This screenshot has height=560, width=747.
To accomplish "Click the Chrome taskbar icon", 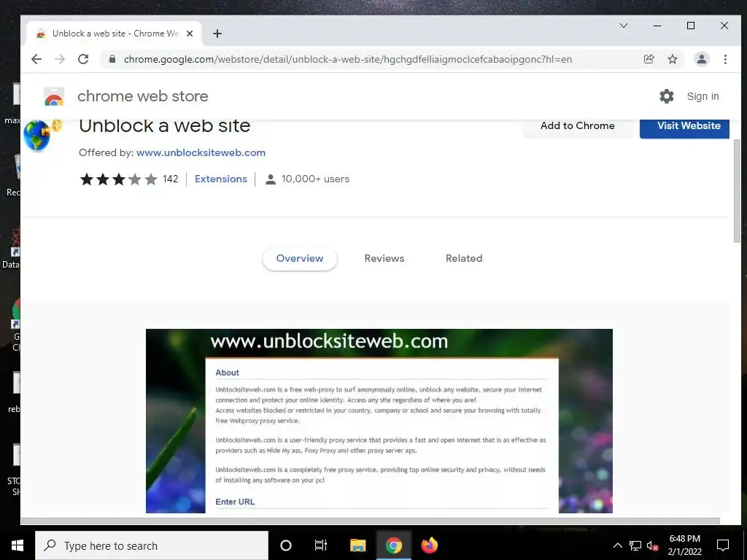I will click(x=393, y=545).
